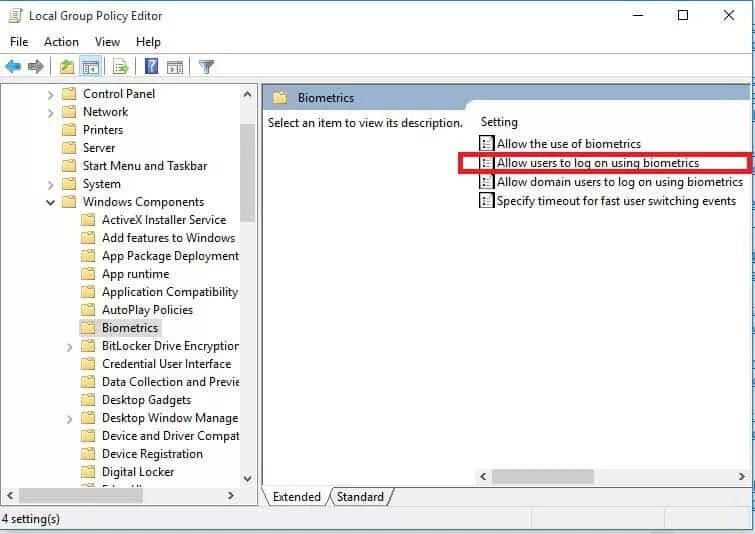Image resolution: width=755 pixels, height=534 pixels.
Task: Select App Package Deployment tree item
Action: [170, 256]
